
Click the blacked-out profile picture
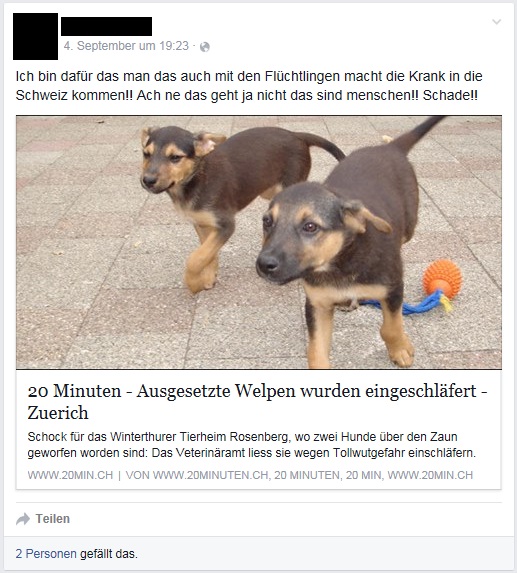[x=35, y=37]
